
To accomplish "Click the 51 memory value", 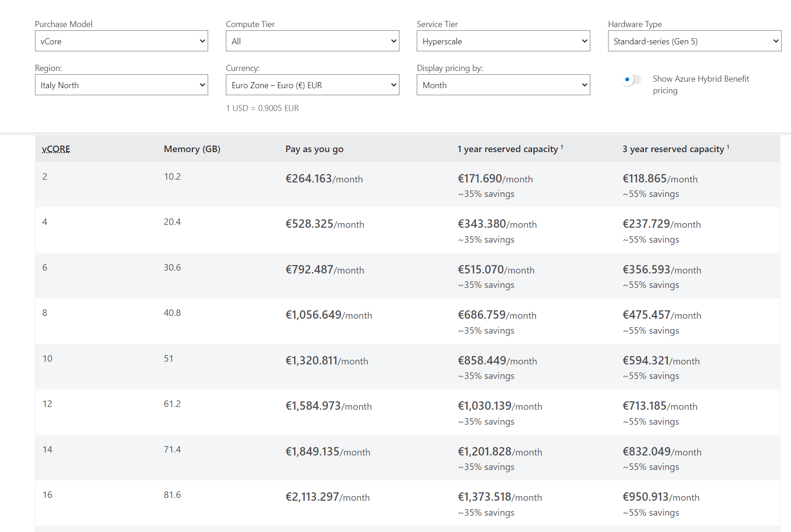I will (x=168, y=358).
